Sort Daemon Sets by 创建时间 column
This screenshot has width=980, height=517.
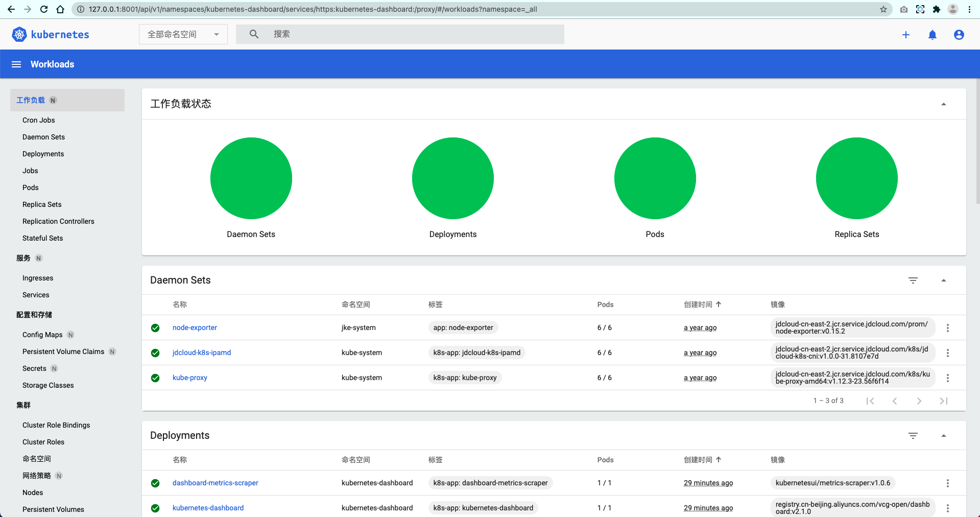(703, 304)
